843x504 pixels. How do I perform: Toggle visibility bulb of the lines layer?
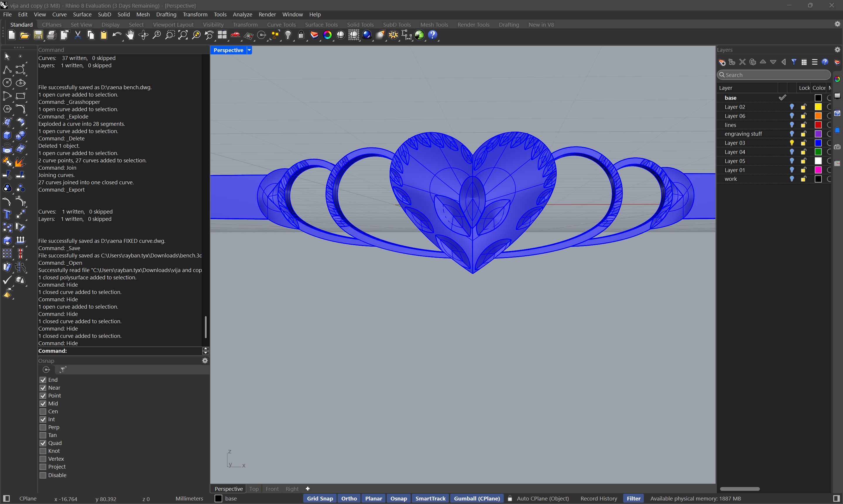(792, 125)
